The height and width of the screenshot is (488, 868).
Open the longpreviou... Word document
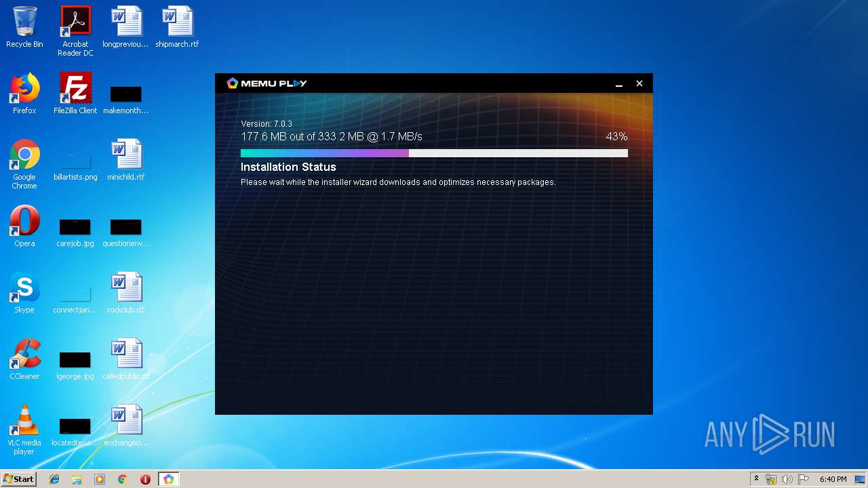[x=126, y=27]
